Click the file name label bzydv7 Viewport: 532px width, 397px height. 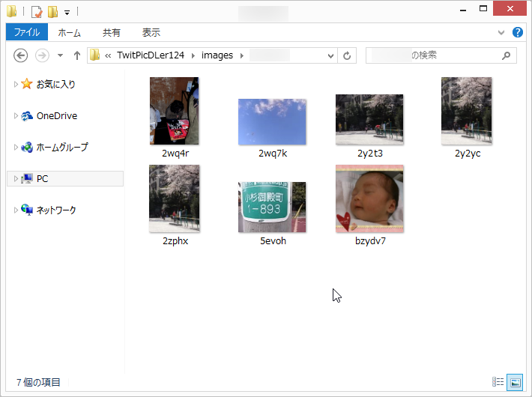(370, 241)
